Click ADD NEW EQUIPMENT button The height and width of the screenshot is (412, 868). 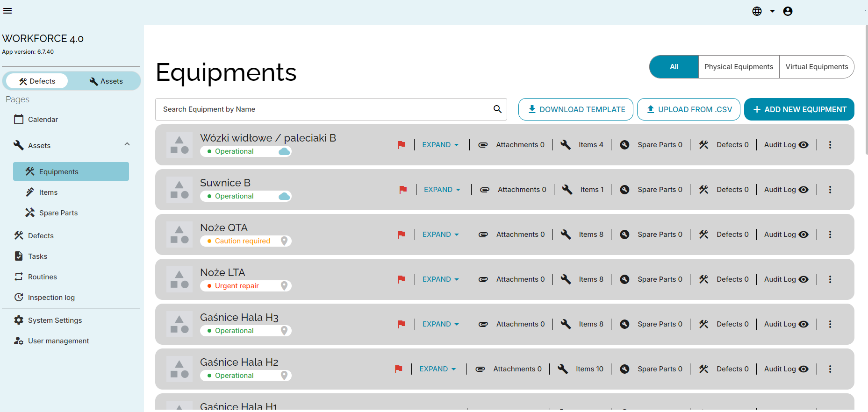799,109
